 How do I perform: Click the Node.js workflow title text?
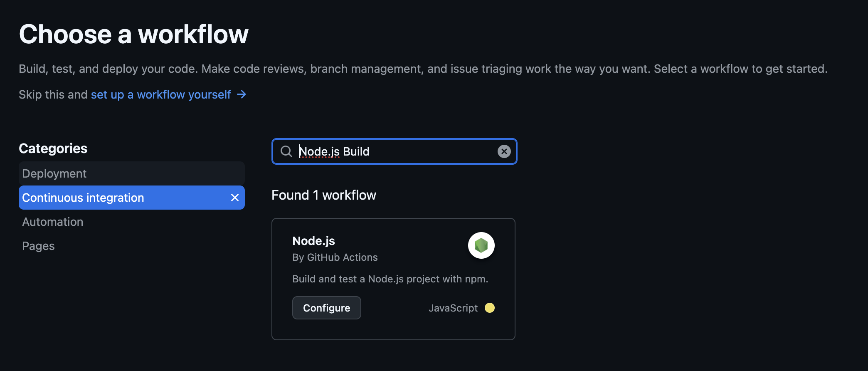pos(313,240)
